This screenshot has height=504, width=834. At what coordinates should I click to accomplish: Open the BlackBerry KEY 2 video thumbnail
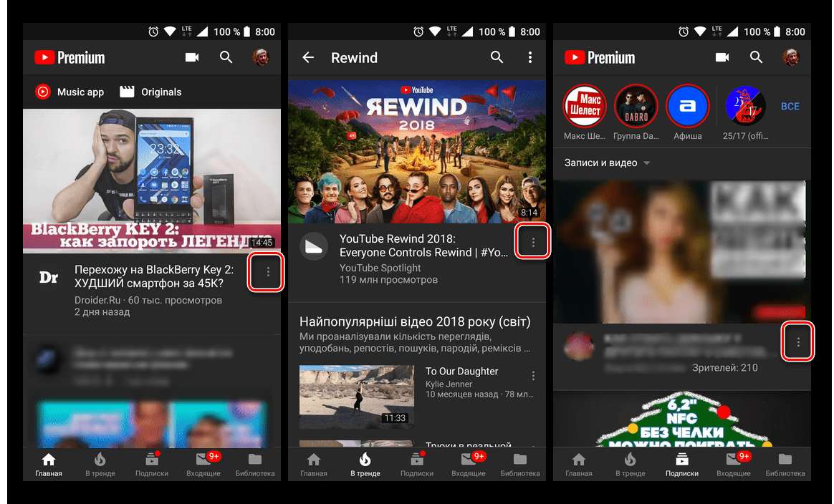click(152, 180)
